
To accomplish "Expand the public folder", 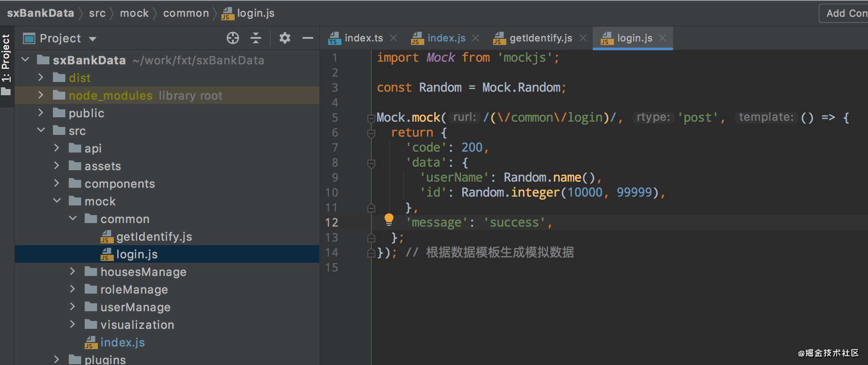I will 41,113.
